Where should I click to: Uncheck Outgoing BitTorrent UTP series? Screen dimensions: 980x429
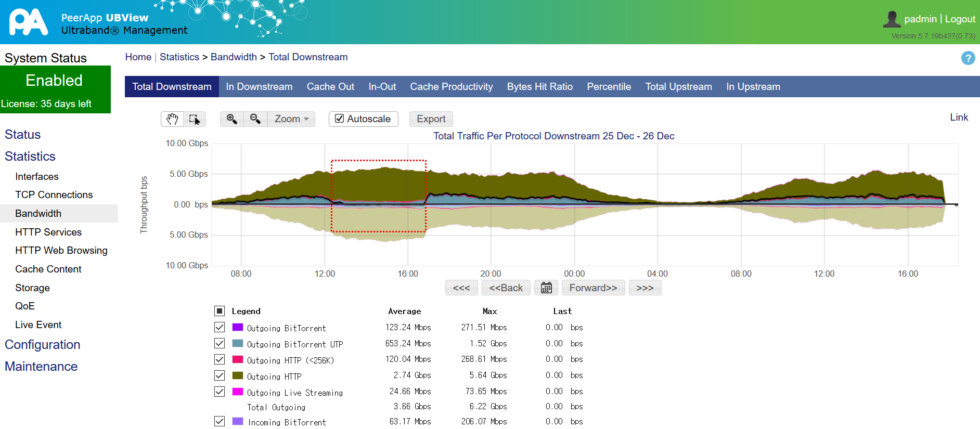tap(220, 343)
